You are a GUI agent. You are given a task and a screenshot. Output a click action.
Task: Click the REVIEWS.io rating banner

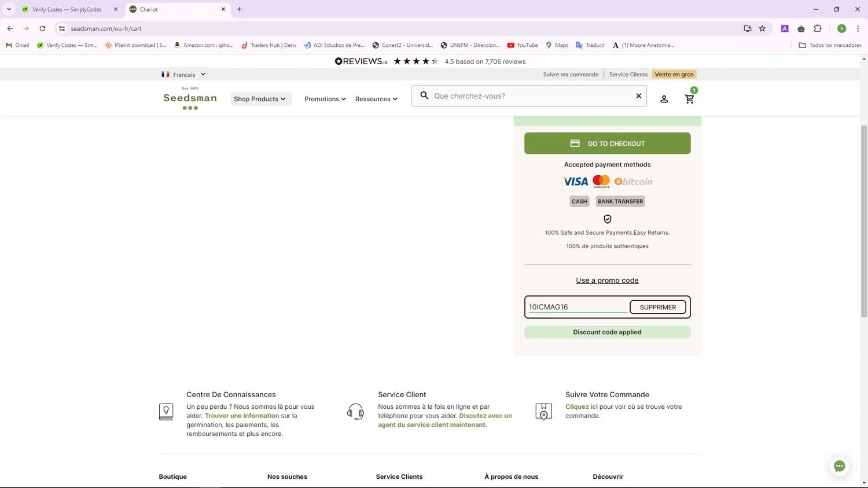click(x=430, y=61)
